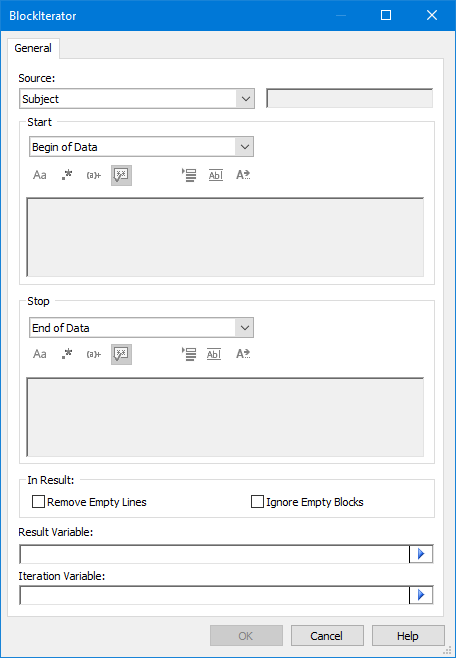The height and width of the screenshot is (658, 456).
Task: Click the Cancel button
Action: point(327,636)
